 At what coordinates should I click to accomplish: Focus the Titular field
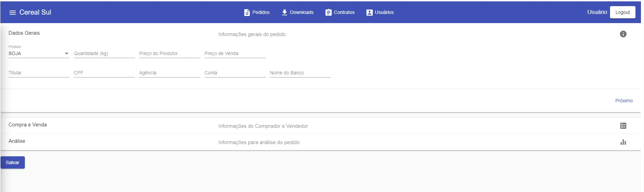[x=39, y=73]
